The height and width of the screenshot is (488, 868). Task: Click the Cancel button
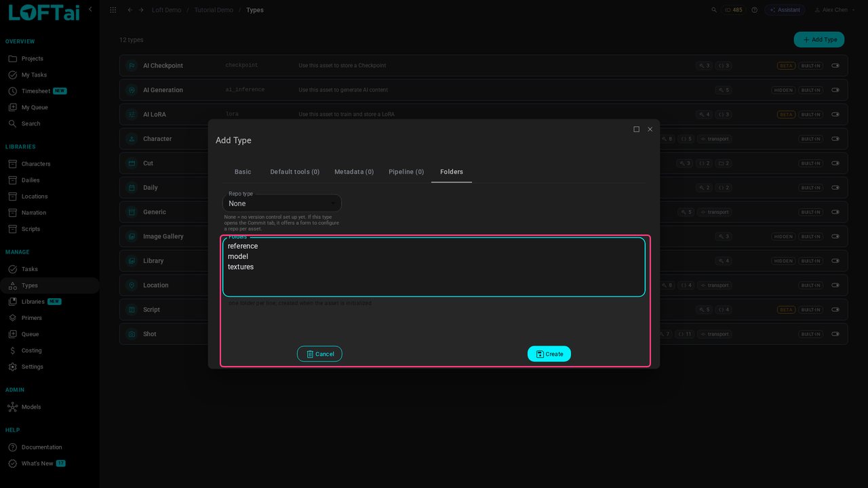tap(319, 354)
